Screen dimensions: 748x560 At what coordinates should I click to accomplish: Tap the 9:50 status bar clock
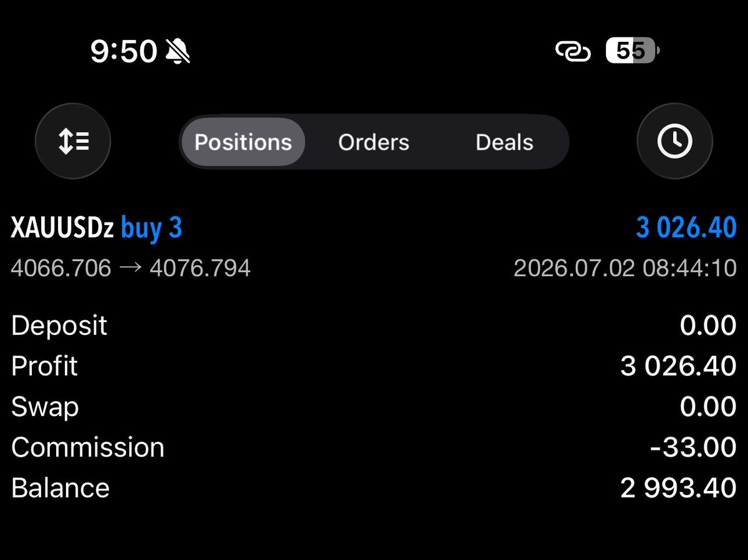click(123, 51)
